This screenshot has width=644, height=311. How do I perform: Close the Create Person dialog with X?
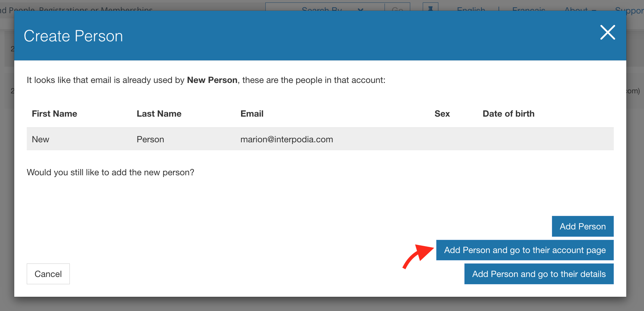[x=608, y=33]
